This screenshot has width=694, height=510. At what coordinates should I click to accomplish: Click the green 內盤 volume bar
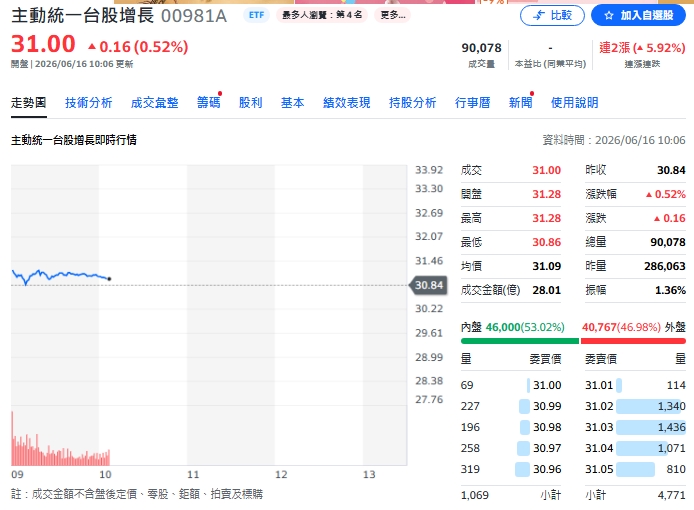[x=520, y=341]
